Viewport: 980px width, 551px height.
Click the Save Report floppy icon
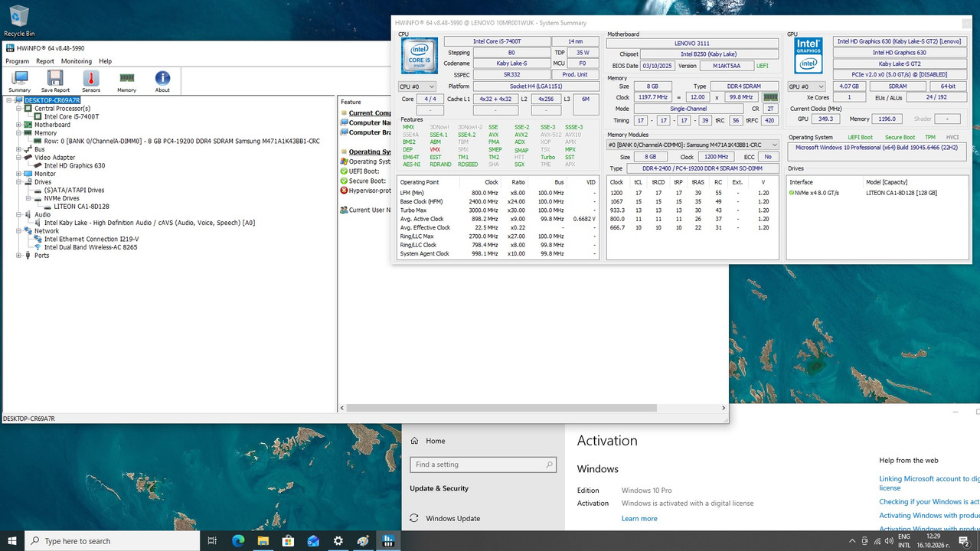(x=55, y=81)
